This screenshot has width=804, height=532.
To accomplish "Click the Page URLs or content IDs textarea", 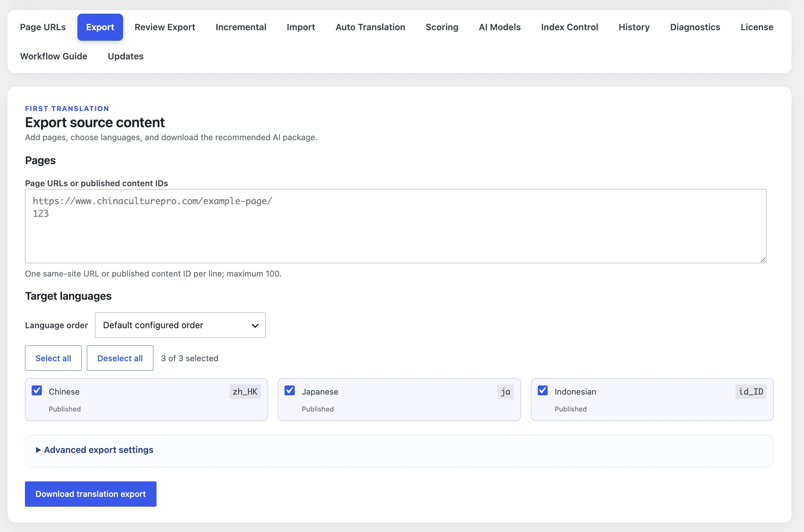I will (396, 226).
